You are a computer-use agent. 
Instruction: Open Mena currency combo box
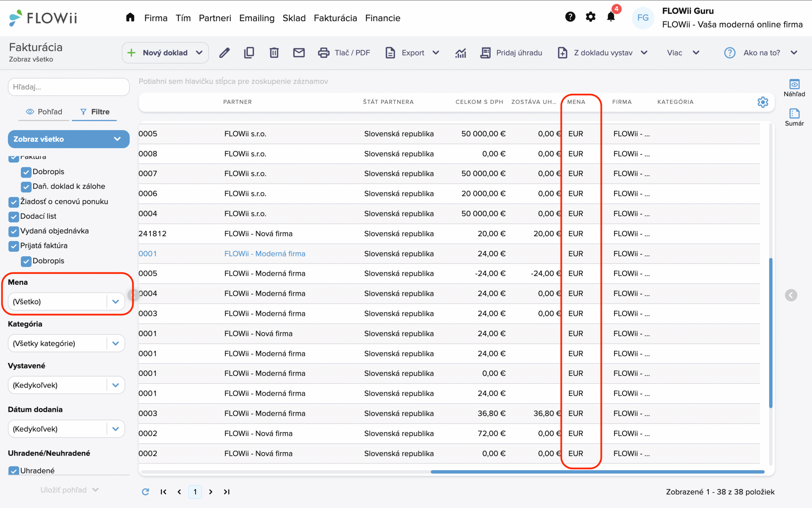point(66,301)
